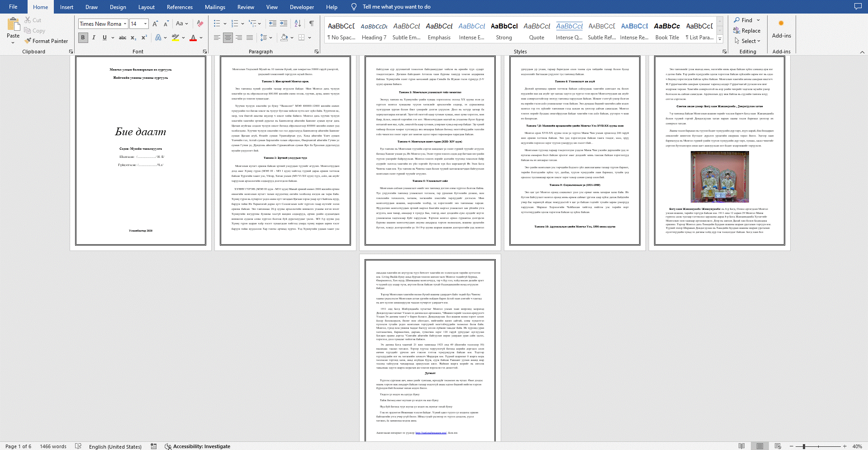Open Accessibility: Investigate in status bar
The width and height of the screenshot is (868, 450).
197,446
